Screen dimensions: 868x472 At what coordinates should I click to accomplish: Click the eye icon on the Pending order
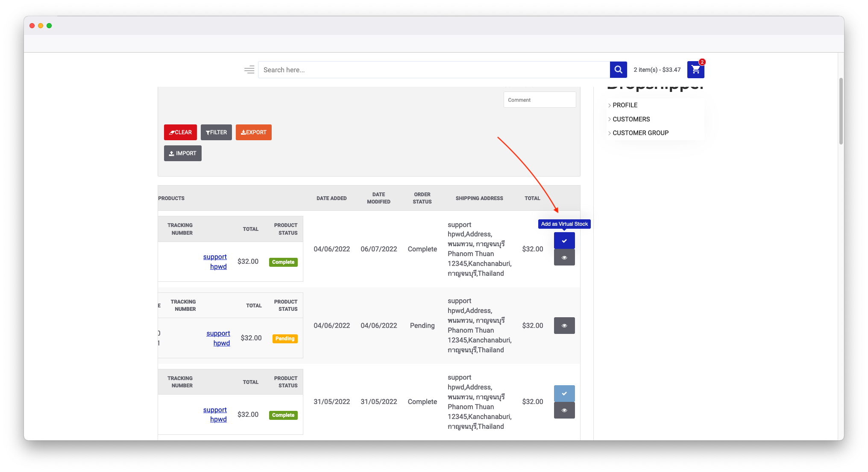tap(564, 325)
